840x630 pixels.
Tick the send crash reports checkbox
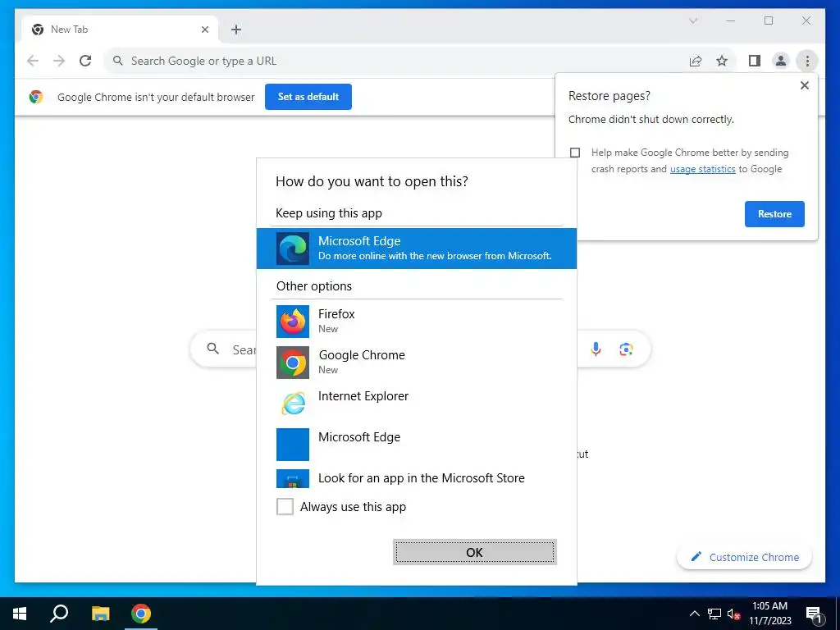click(x=575, y=153)
